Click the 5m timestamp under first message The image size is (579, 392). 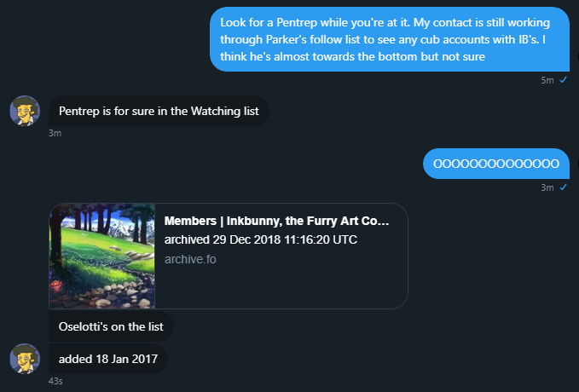[547, 80]
